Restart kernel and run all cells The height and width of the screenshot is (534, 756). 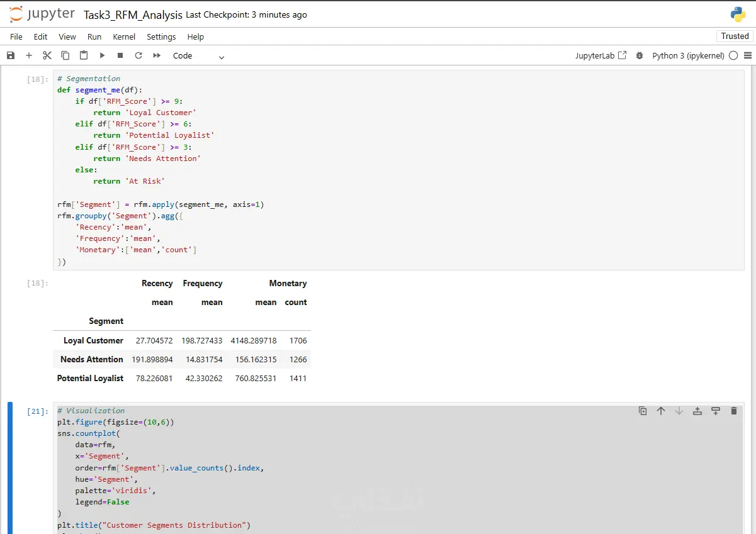157,55
